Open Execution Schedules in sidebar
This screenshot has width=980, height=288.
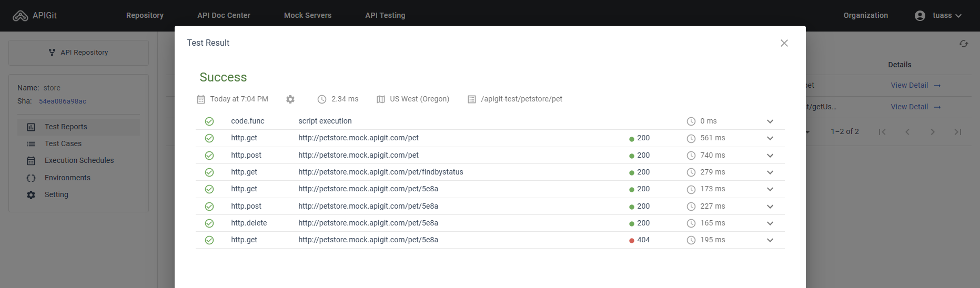coord(79,160)
